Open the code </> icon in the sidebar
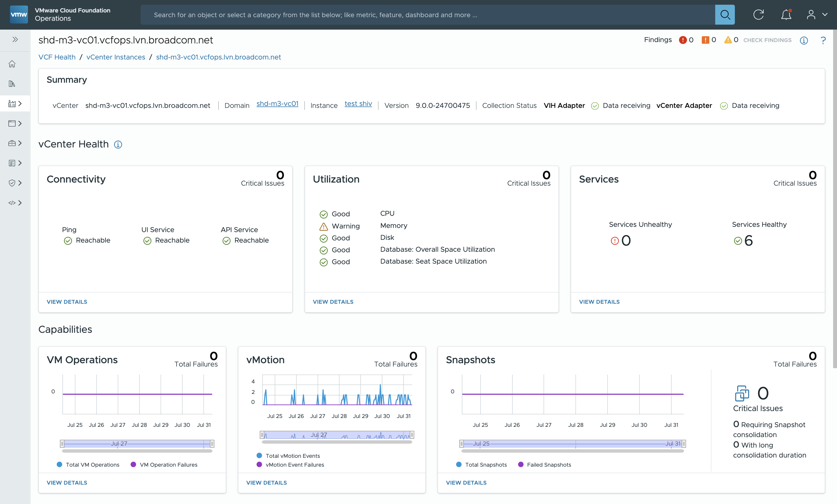The image size is (837, 504). pyautogui.click(x=12, y=202)
